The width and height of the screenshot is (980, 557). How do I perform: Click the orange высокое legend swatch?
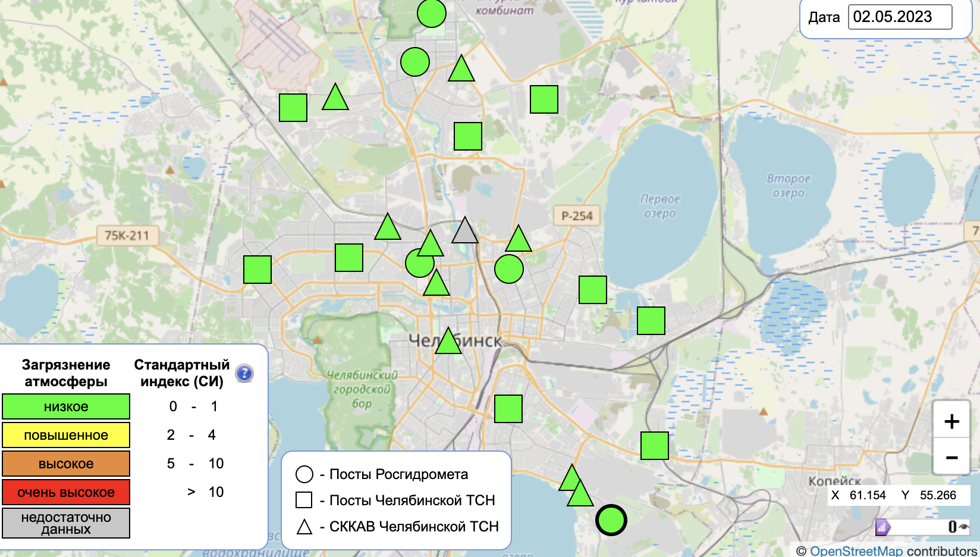66,464
